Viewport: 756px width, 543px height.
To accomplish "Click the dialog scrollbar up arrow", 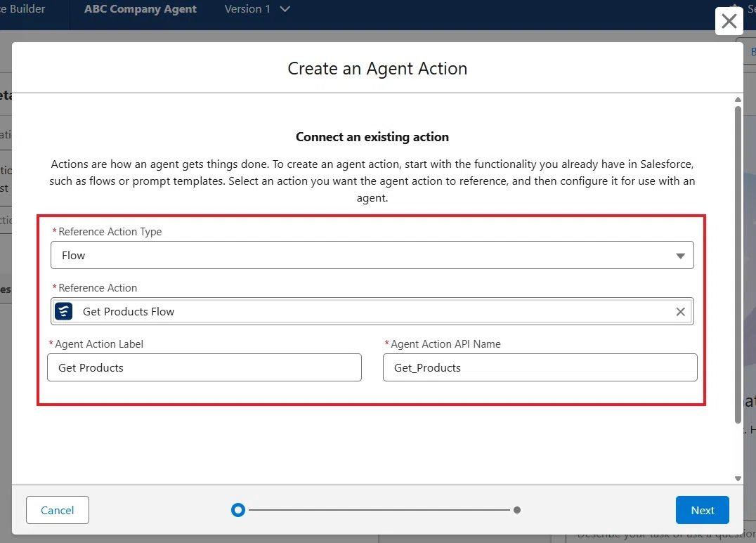I will (x=738, y=99).
